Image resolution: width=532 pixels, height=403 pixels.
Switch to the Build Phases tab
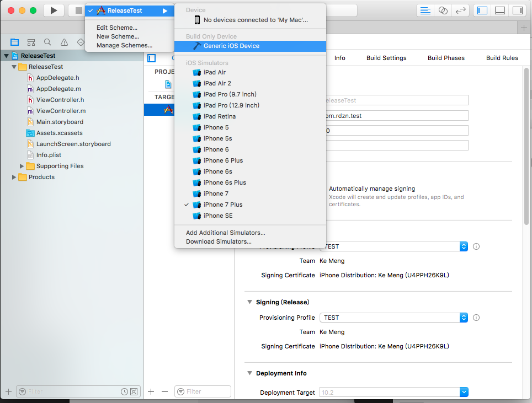446,58
